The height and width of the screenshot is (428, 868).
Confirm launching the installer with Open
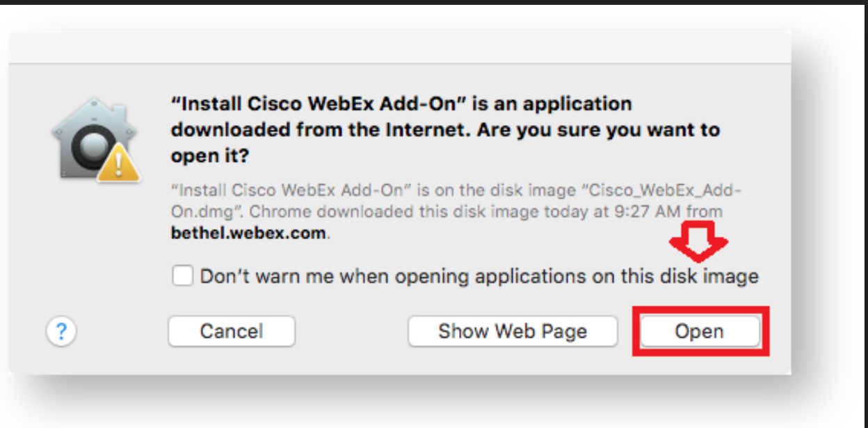700,331
